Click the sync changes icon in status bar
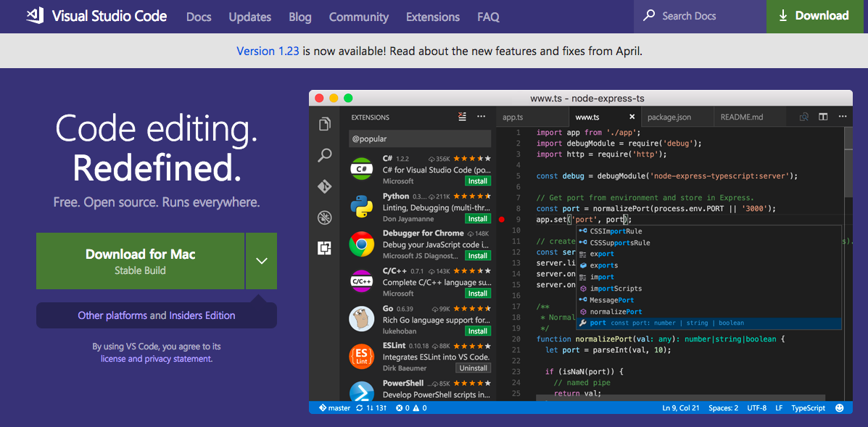Screen dimensions: 868x427 tap(360, 408)
